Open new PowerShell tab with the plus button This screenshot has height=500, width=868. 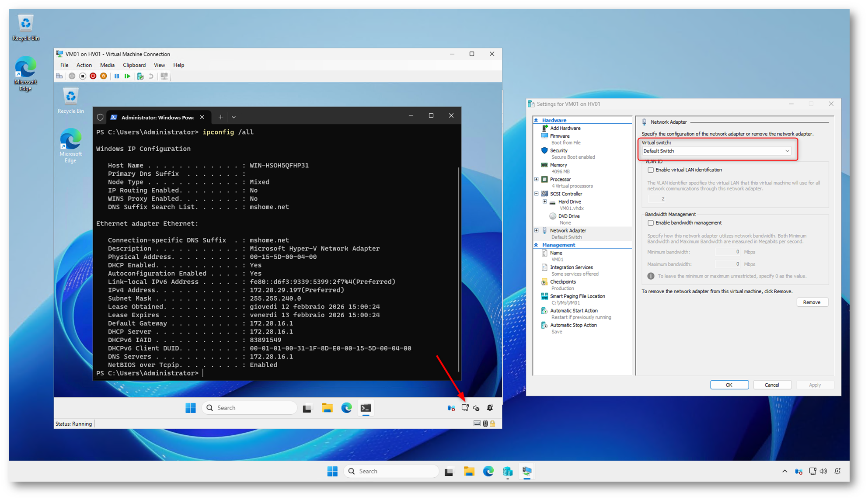(x=221, y=117)
